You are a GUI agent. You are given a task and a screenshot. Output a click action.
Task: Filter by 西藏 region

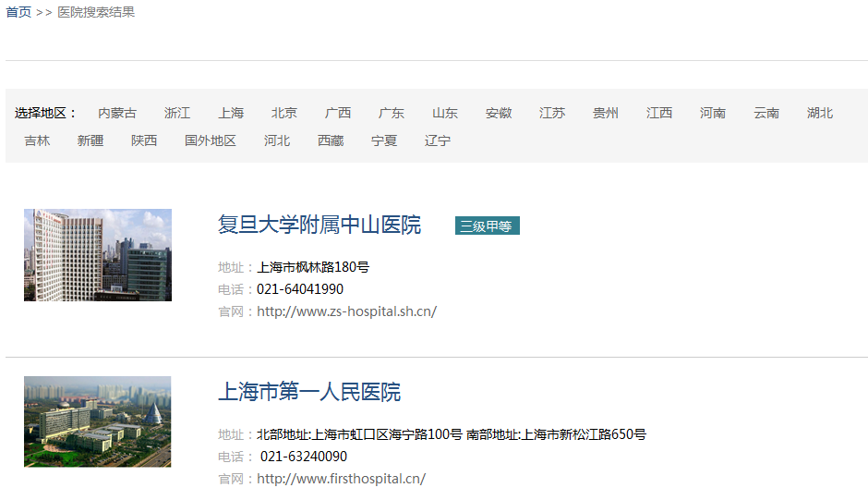tap(331, 140)
